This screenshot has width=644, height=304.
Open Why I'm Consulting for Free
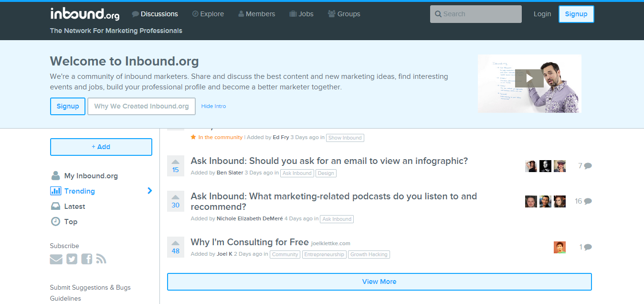click(x=250, y=242)
